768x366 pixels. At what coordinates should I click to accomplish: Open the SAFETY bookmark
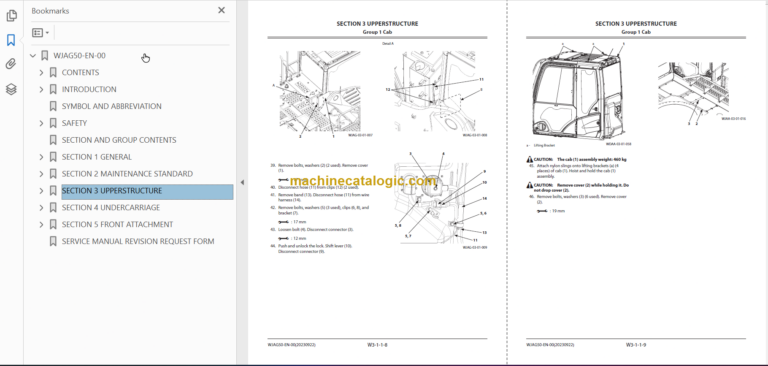pyautogui.click(x=74, y=123)
